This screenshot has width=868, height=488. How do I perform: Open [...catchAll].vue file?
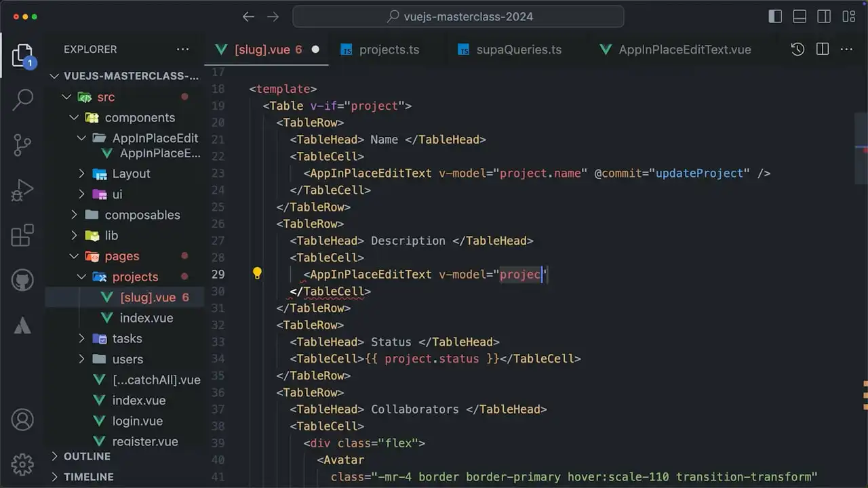pos(125,380)
